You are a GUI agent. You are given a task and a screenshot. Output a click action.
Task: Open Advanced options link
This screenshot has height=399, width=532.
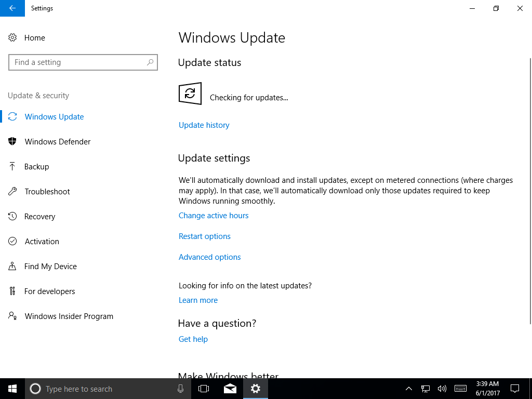(x=210, y=257)
